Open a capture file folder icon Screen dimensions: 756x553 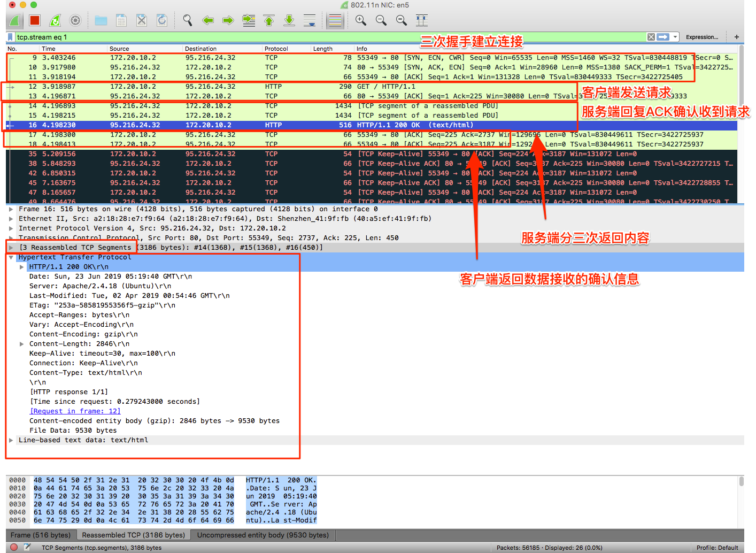[x=101, y=21]
